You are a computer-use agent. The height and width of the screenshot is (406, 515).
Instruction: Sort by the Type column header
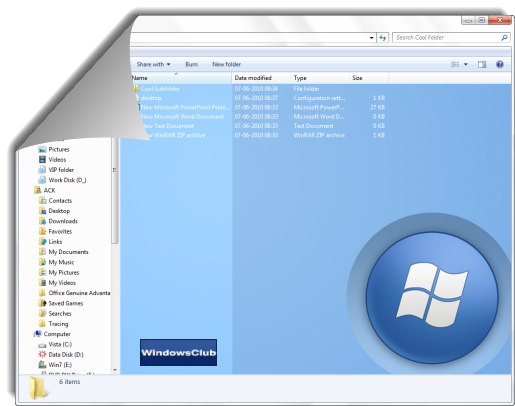pyautogui.click(x=320, y=78)
